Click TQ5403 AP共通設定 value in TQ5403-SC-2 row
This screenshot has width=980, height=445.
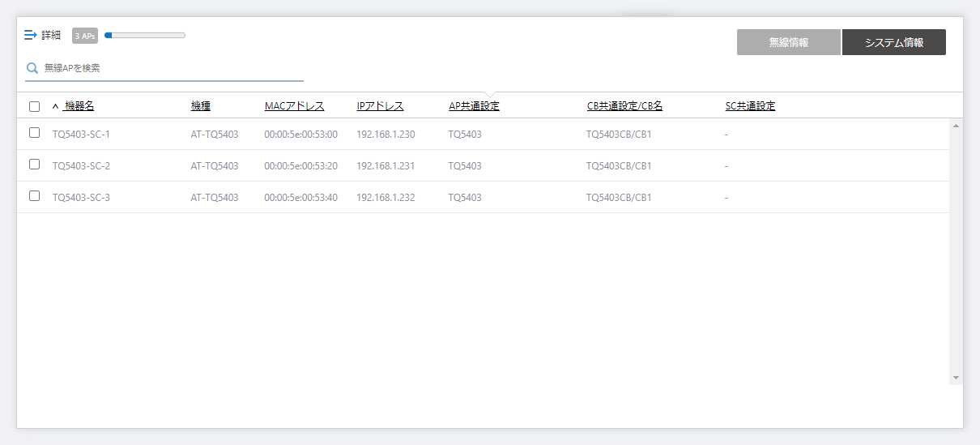tap(465, 166)
